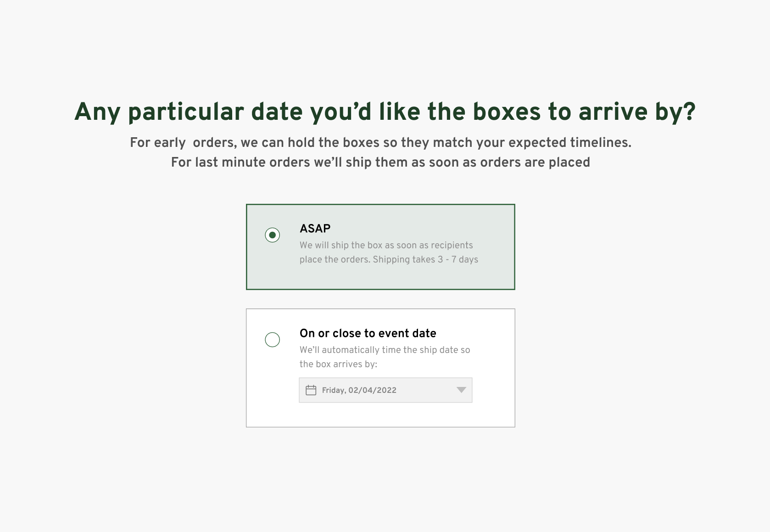Click the ASAP option title
Viewport: 770px width, 532px height.
point(315,229)
